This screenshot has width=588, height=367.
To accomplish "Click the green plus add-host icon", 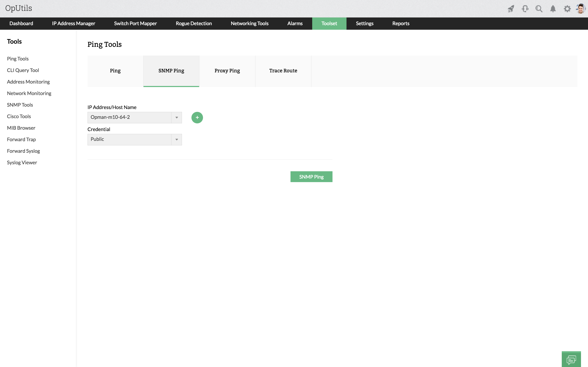I will [197, 117].
